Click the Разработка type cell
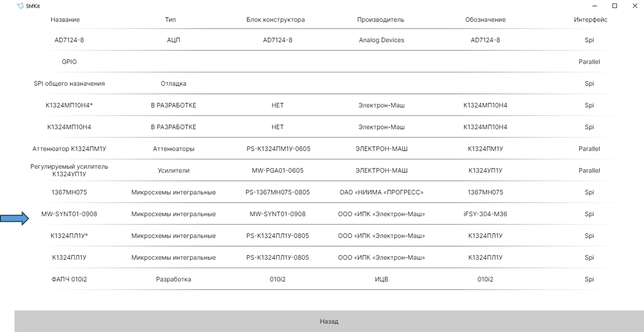 point(173,279)
